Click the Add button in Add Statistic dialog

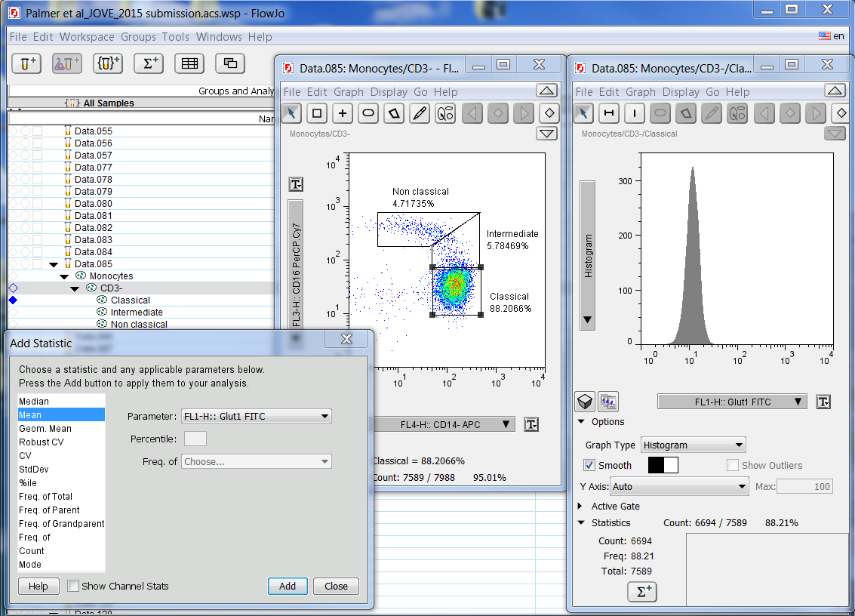[x=288, y=586]
